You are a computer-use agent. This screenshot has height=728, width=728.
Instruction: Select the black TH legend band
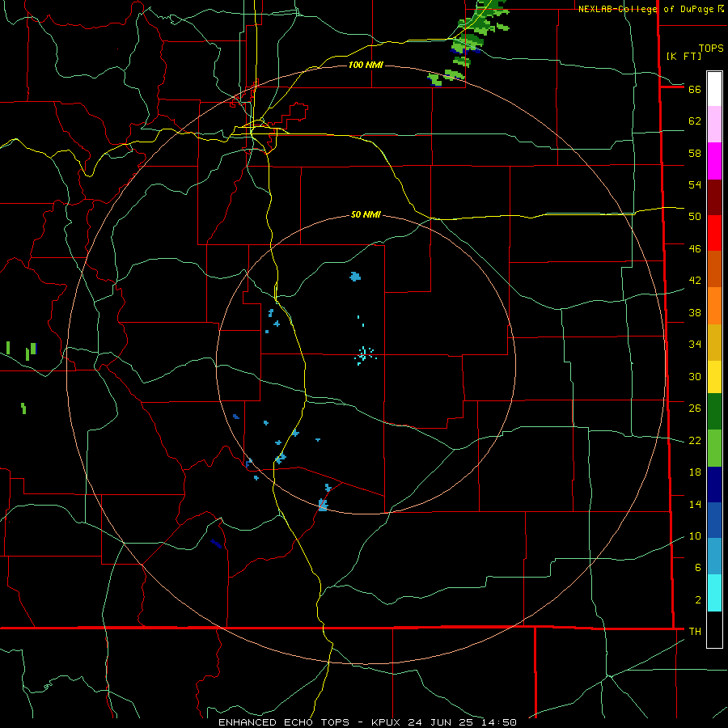714,629
